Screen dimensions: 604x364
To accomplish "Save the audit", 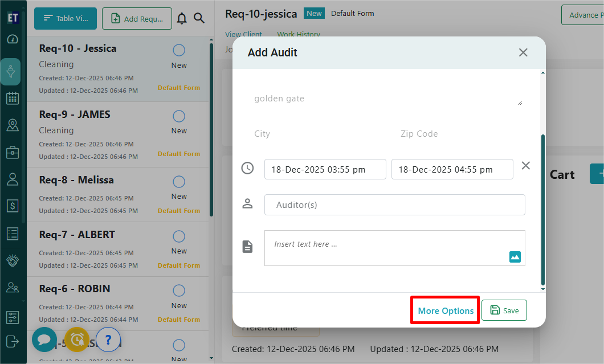I will [504, 310].
